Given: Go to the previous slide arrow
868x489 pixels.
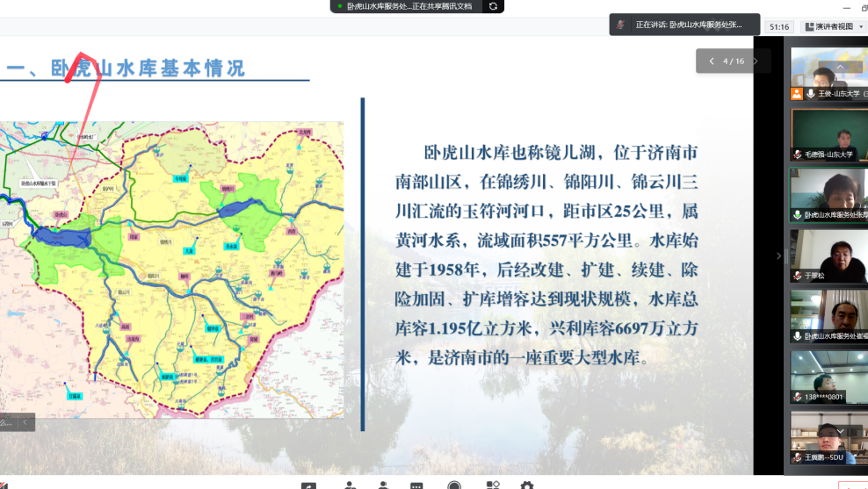Looking at the screenshot, I should pos(711,61).
